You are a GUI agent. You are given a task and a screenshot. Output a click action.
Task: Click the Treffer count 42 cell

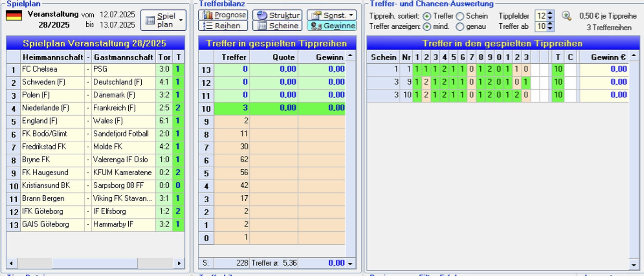tap(232, 185)
